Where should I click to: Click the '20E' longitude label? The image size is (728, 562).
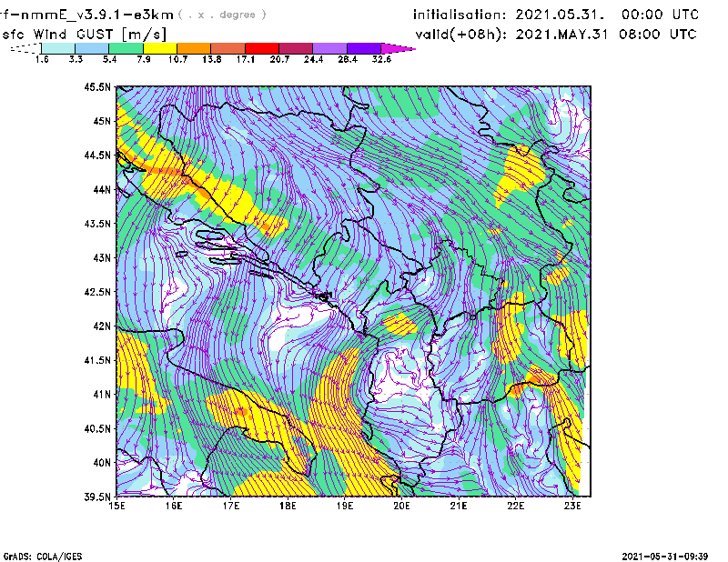tap(401, 506)
